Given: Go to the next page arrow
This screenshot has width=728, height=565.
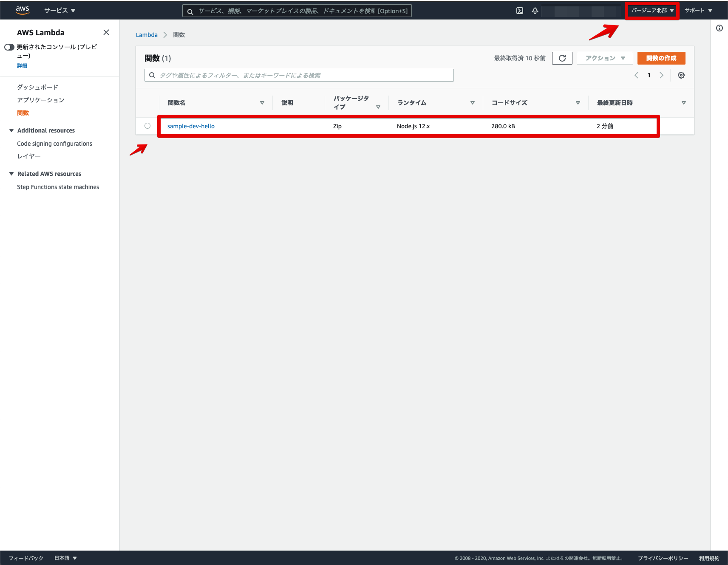Looking at the screenshot, I should click(x=661, y=75).
